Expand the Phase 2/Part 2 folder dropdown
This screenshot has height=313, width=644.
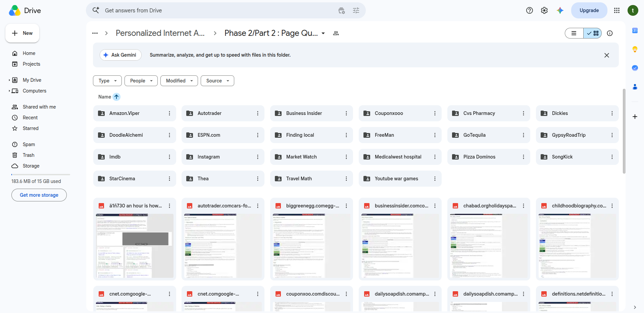[x=323, y=33]
